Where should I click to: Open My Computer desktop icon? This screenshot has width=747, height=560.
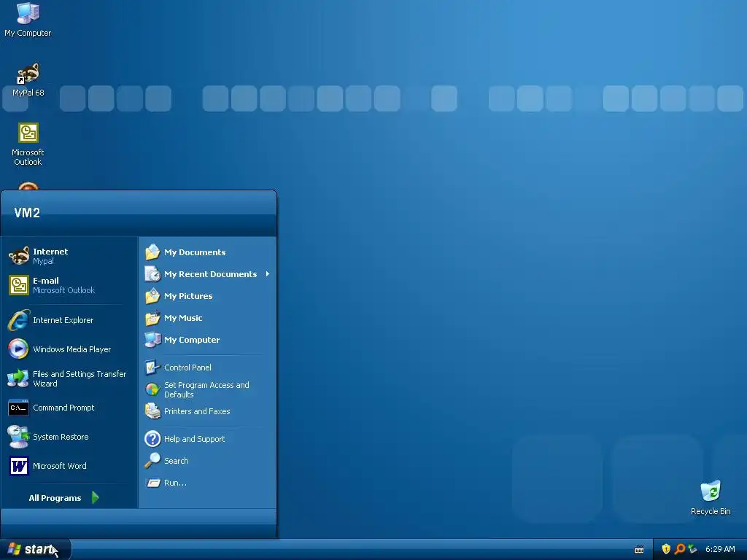28,20
